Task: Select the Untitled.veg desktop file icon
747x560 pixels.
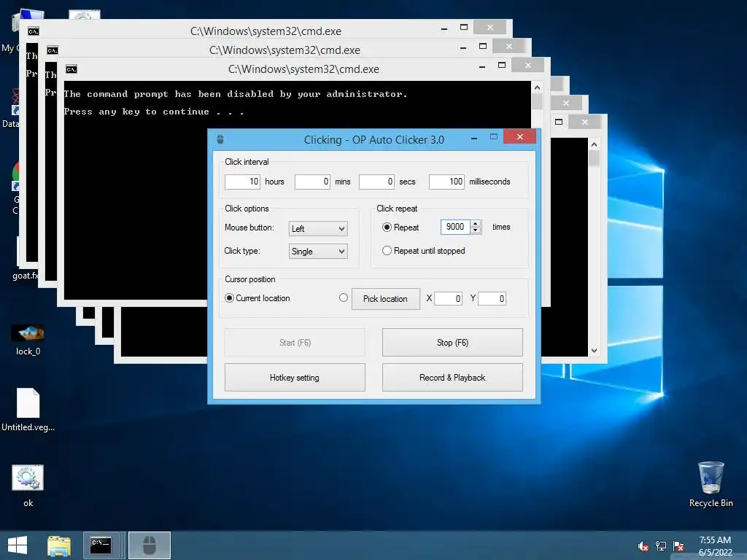Action: click(28, 410)
